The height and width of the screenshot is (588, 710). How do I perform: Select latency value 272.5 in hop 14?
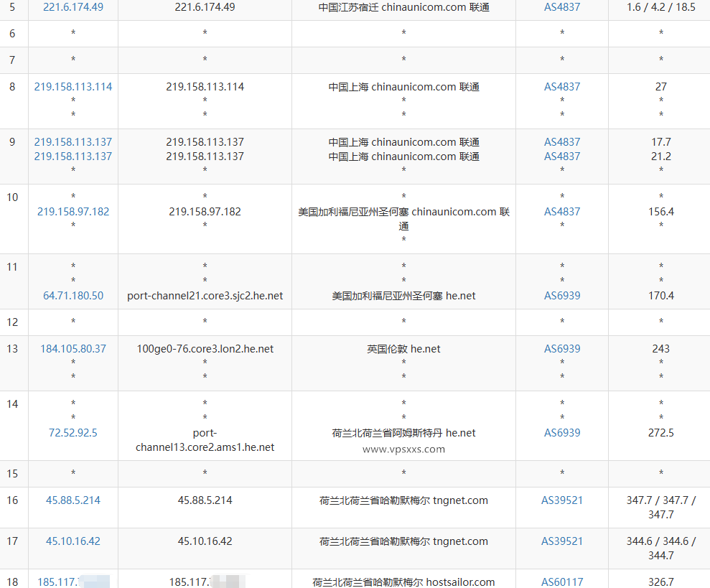coord(660,433)
